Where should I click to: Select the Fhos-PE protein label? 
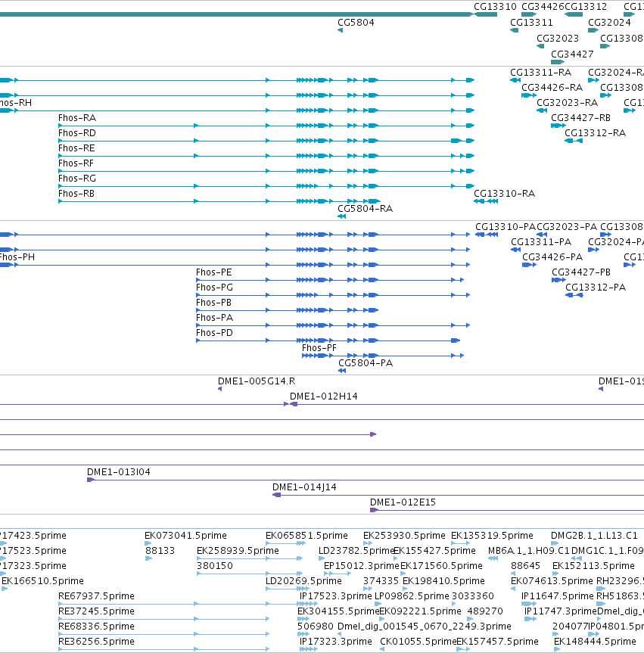(x=213, y=272)
